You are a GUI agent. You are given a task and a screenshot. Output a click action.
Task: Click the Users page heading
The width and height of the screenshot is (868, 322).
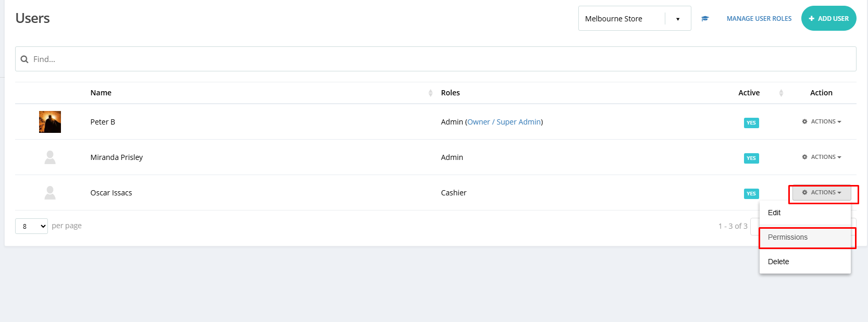click(33, 18)
